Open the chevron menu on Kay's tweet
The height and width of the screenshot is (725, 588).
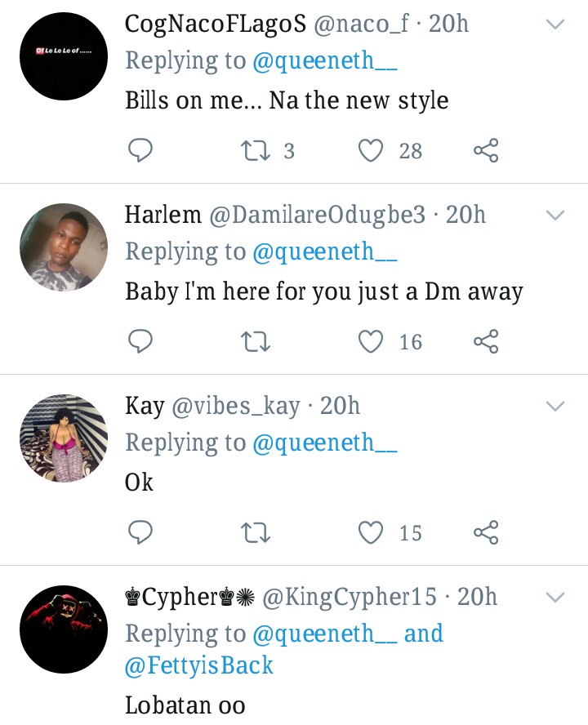[x=555, y=407]
